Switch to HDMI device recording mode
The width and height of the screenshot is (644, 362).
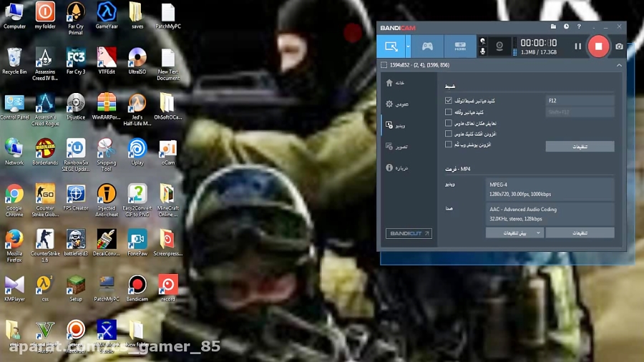pyautogui.click(x=460, y=46)
